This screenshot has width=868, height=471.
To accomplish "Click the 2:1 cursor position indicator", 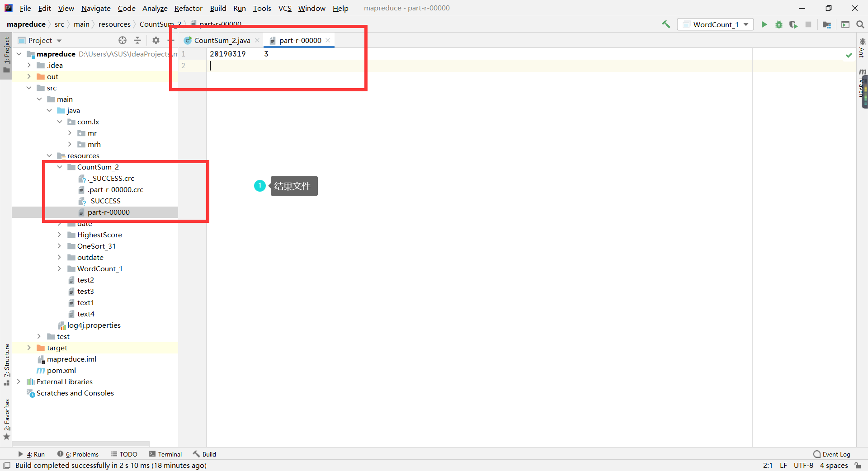I will point(768,465).
